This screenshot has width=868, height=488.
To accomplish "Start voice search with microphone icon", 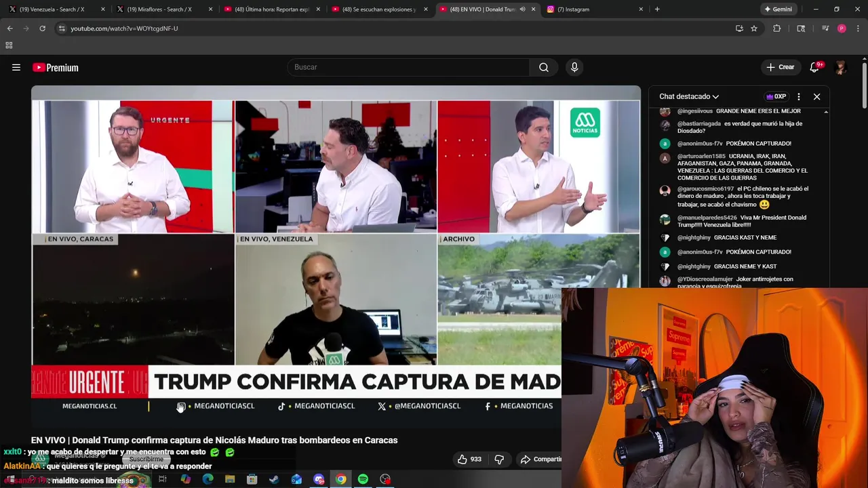I will [574, 67].
